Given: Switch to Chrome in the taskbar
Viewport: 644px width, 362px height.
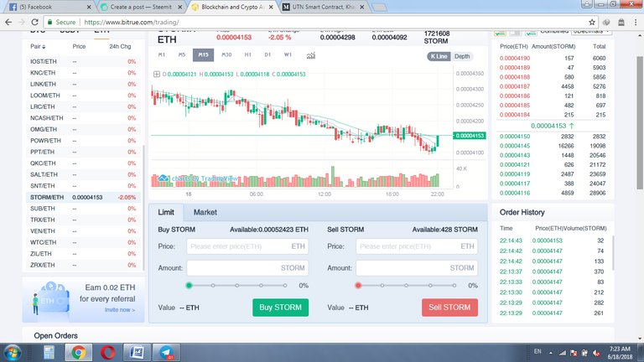Looking at the screenshot, I should (x=79, y=353).
